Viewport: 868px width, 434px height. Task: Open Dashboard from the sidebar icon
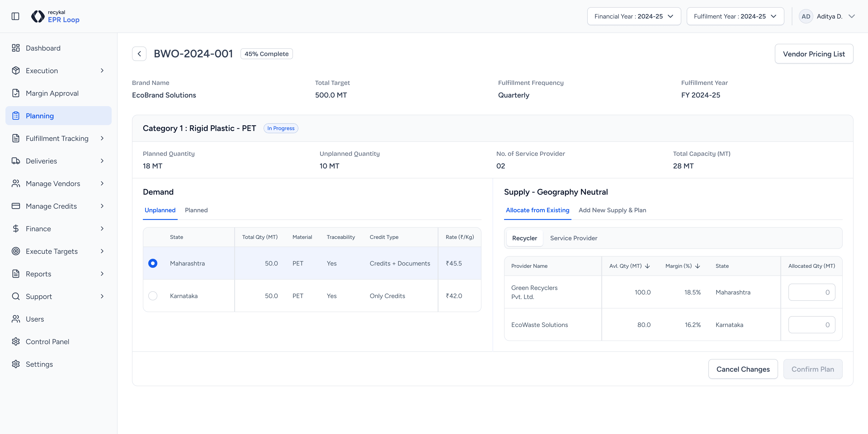pyautogui.click(x=16, y=48)
